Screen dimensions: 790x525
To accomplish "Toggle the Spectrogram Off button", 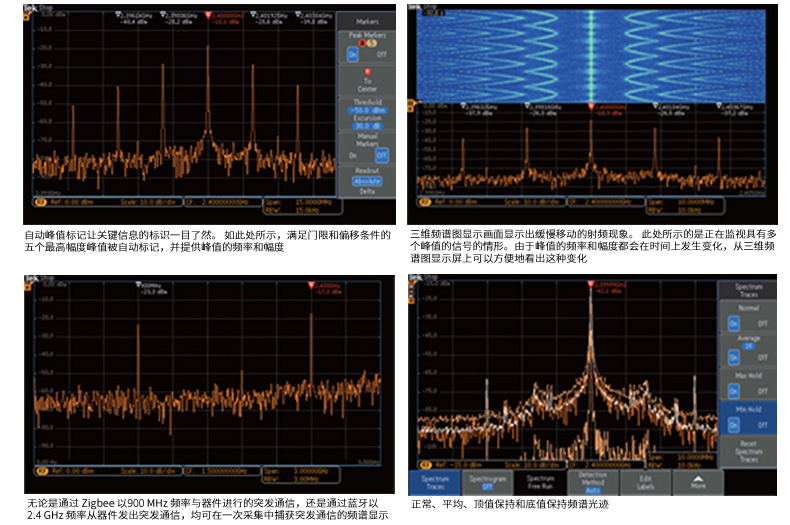I will [x=487, y=483].
